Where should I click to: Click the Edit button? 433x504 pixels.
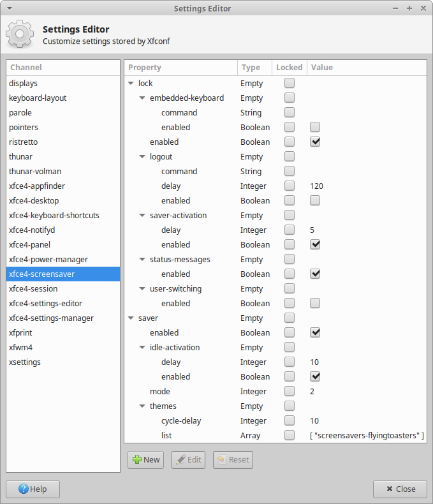click(x=188, y=459)
